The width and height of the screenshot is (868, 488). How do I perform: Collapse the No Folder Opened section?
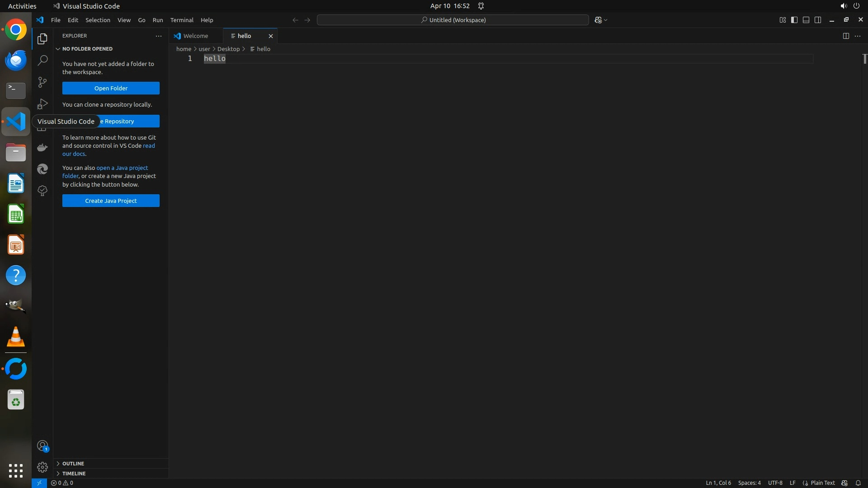tap(87, 49)
